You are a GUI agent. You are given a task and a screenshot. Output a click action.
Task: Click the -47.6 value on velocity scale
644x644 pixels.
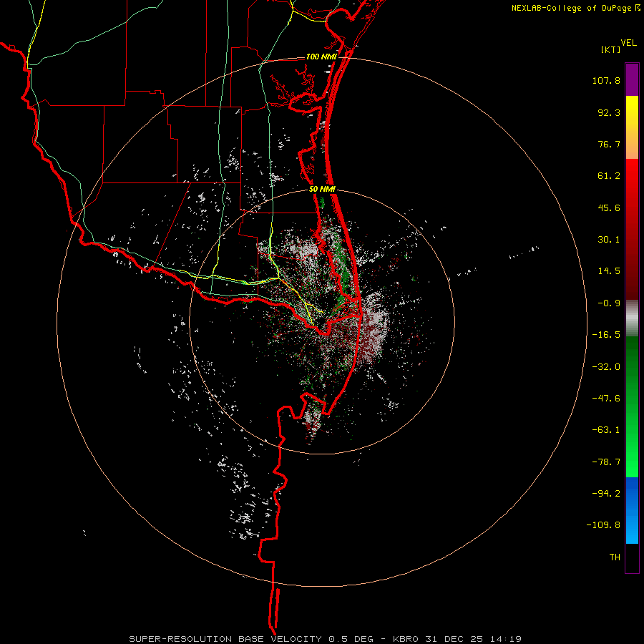click(606, 399)
